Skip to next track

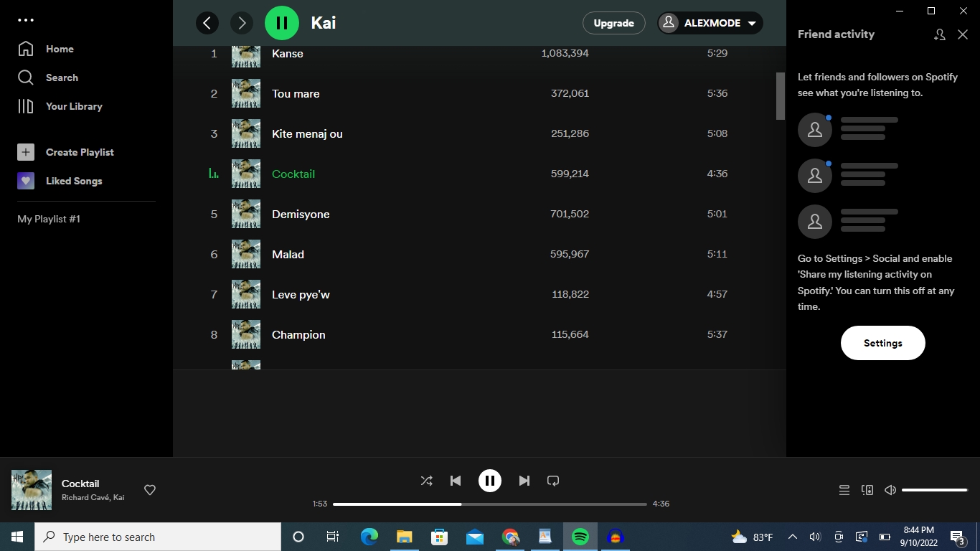(524, 481)
